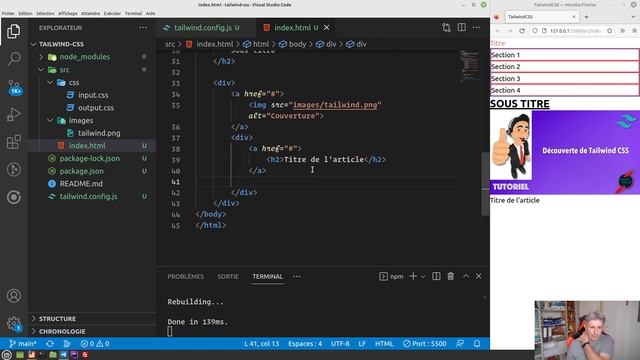Click the Firefox URL address bar

point(576,31)
